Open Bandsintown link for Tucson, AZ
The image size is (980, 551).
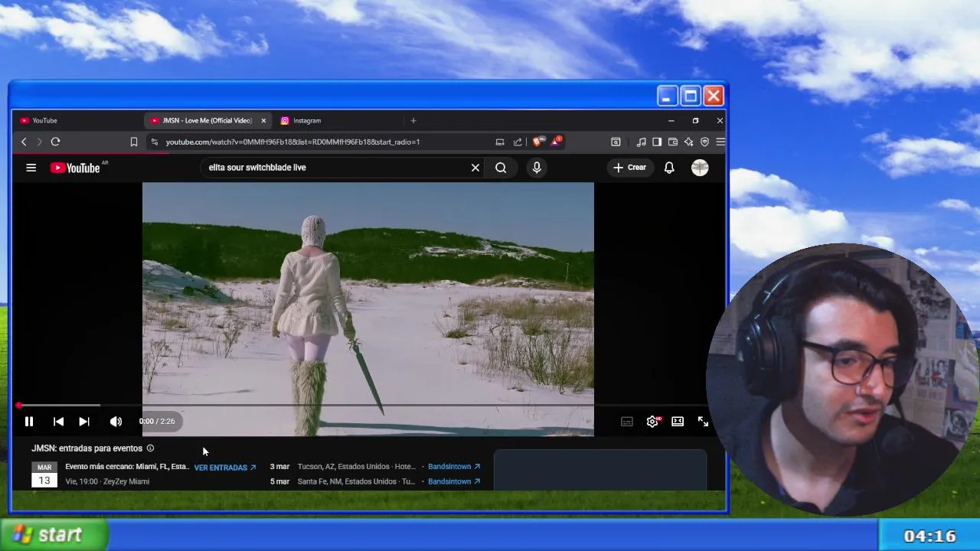[454, 467]
